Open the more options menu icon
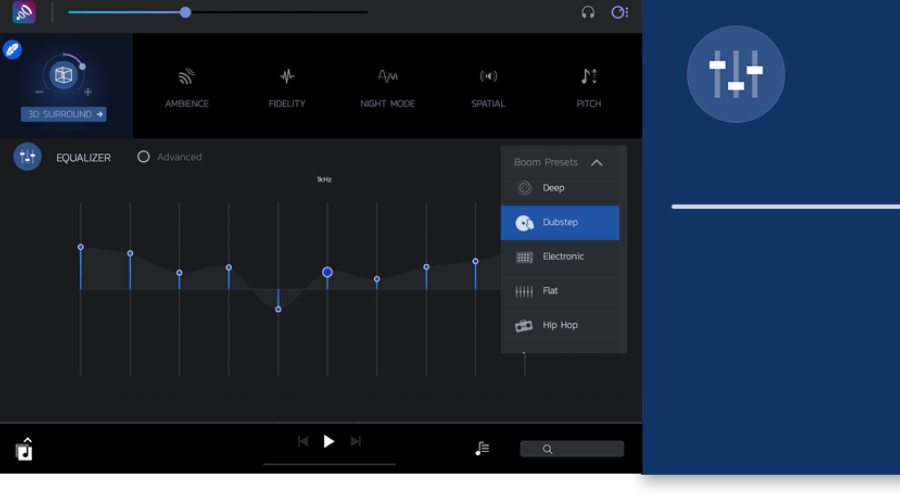The image size is (900, 500). [x=619, y=12]
